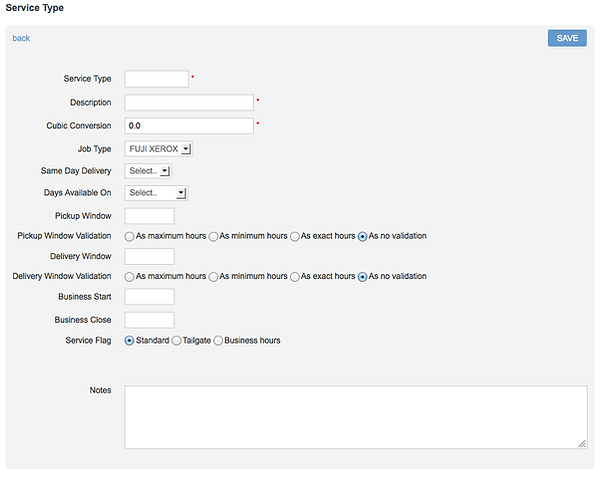Select the Business hours service flag
600x480 pixels.
(x=218, y=341)
